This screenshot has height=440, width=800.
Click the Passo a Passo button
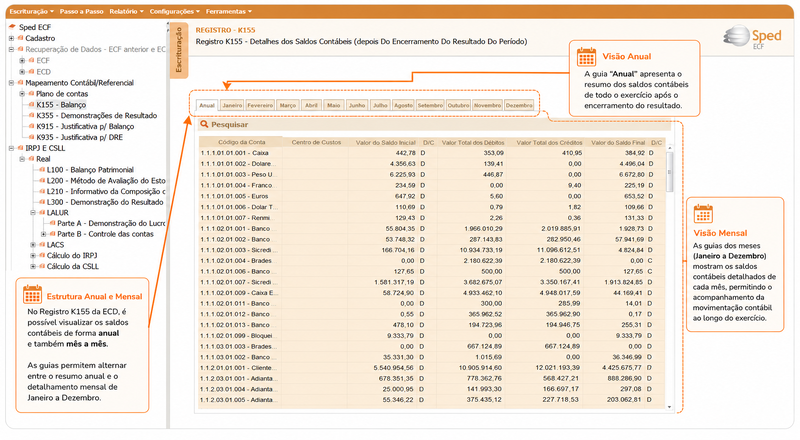pyautogui.click(x=82, y=11)
